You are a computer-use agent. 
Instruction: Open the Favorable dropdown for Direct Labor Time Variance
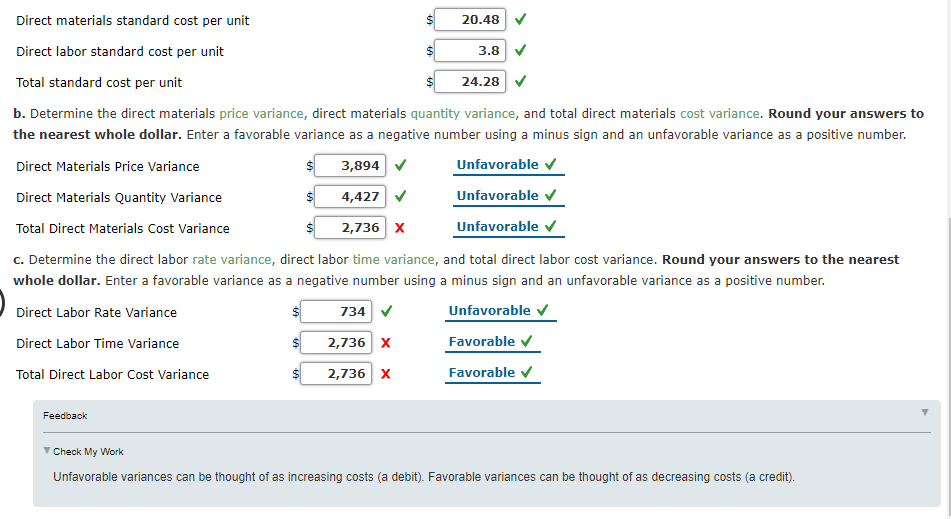(x=492, y=342)
